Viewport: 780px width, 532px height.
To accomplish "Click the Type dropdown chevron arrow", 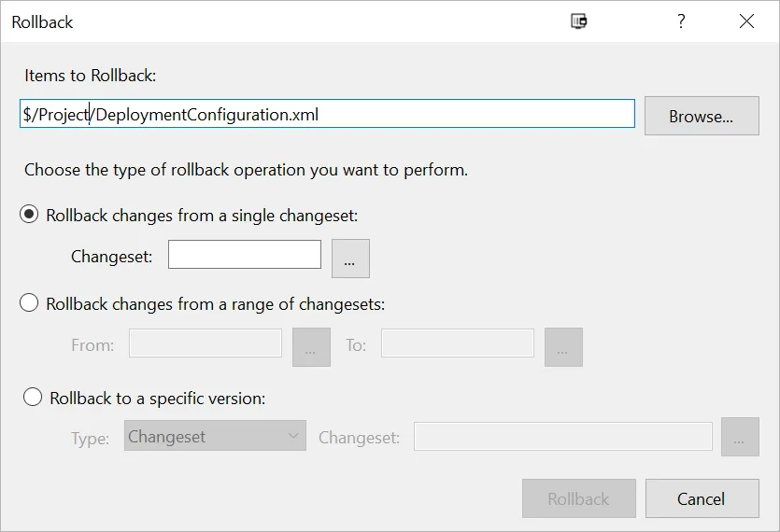I will coord(292,436).
